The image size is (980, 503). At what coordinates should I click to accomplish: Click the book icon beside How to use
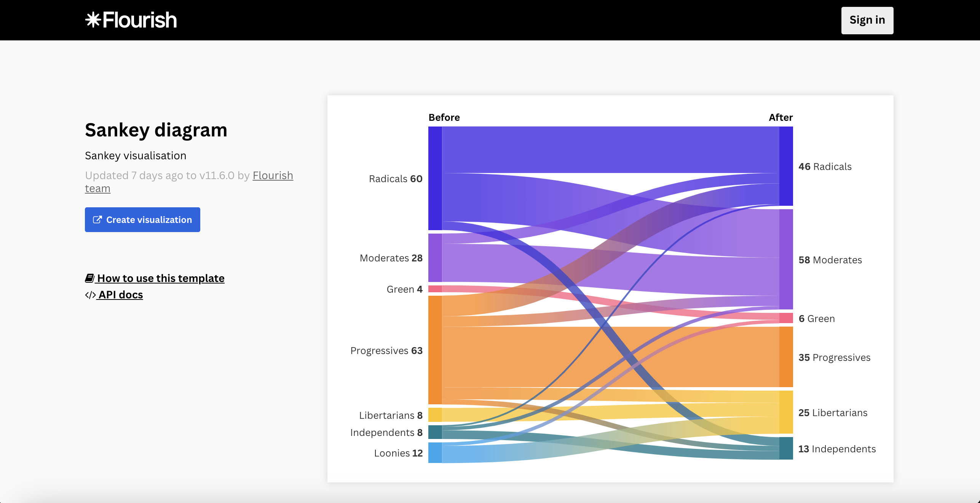(x=89, y=278)
